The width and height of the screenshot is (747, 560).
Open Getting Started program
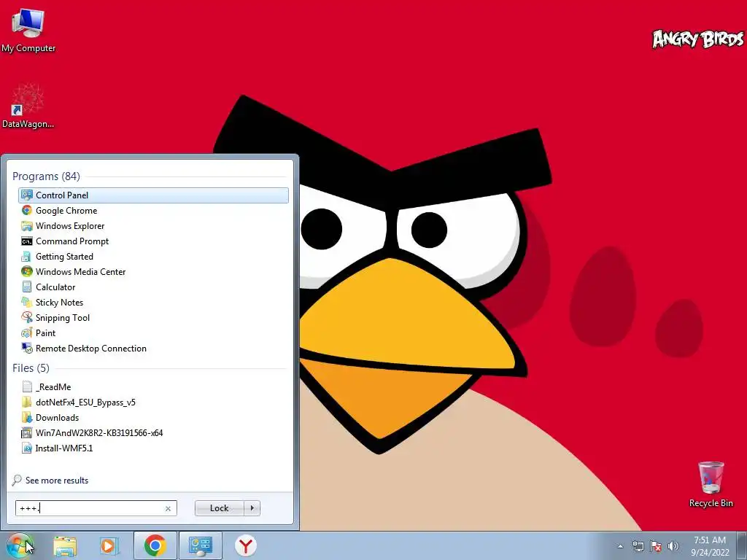pos(153,256)
